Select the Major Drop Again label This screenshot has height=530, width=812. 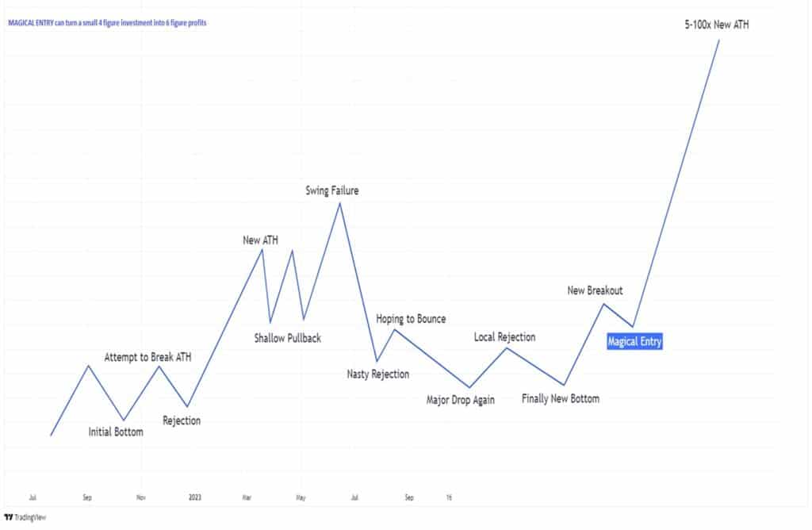pyautogui.click(x=460, y=400)
